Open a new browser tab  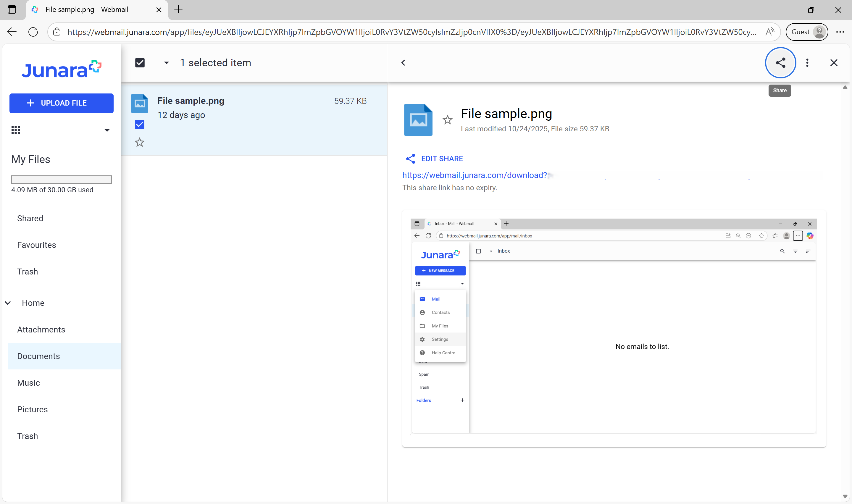pos(178,9)
